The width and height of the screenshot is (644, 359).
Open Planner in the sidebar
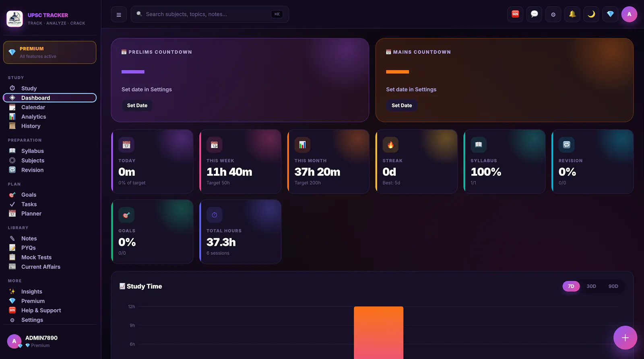tap(50, 214)
